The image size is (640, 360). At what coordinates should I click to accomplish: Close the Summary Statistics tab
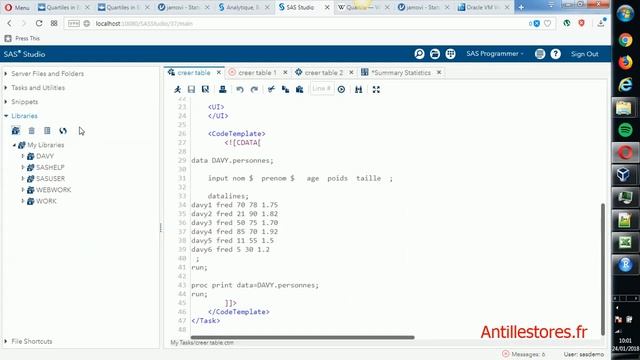(x=439, y=73)
